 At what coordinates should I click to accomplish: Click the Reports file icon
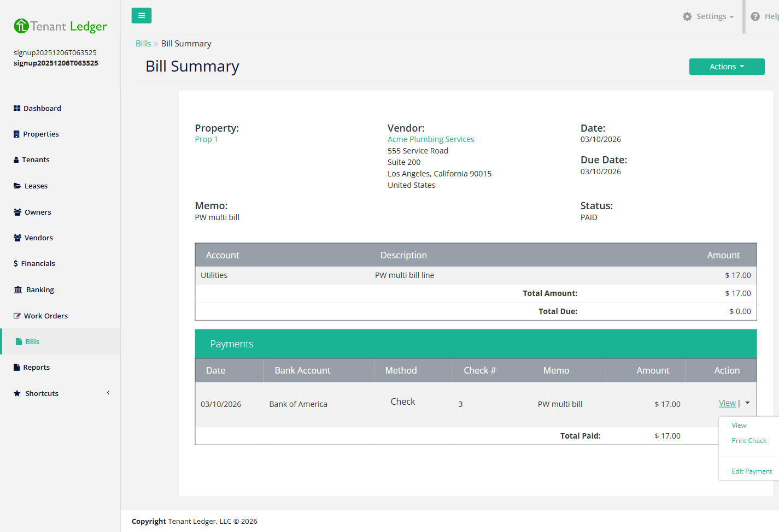pyautogui.click(x=16, y=367)
